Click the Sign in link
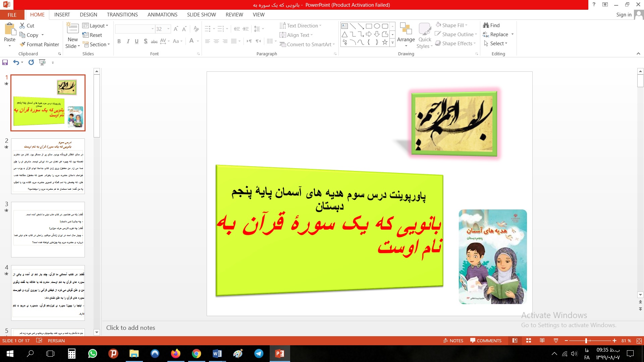Image resolution: width=644 pixels, height=362 pixels. tap(624, 15)
